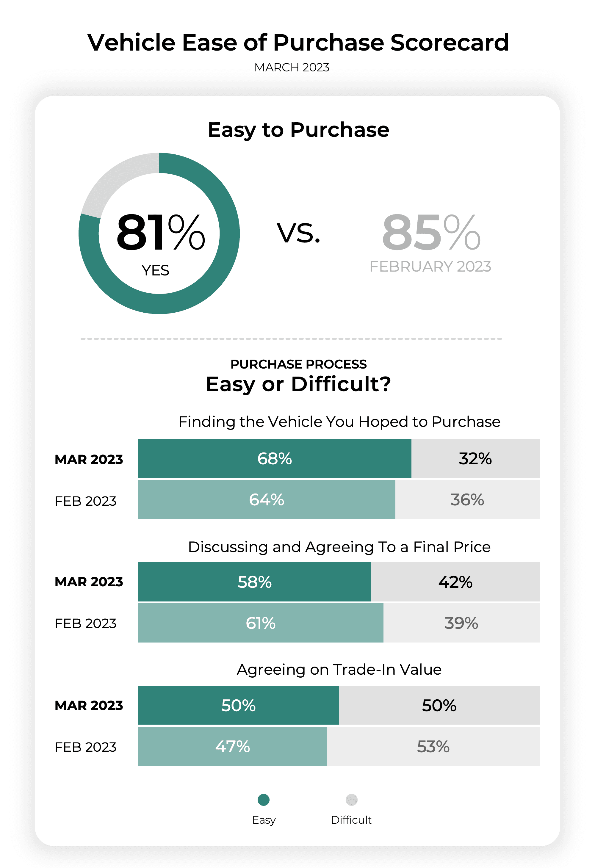Viewport: 595px width, 868px height.
Task: Select the 58% Easy bar segment
Action: (254, 582)
